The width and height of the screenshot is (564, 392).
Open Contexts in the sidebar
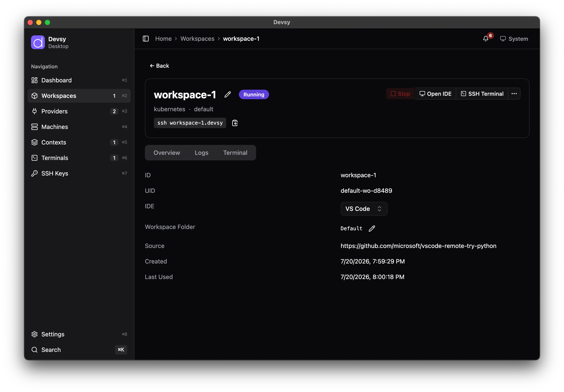79,142
